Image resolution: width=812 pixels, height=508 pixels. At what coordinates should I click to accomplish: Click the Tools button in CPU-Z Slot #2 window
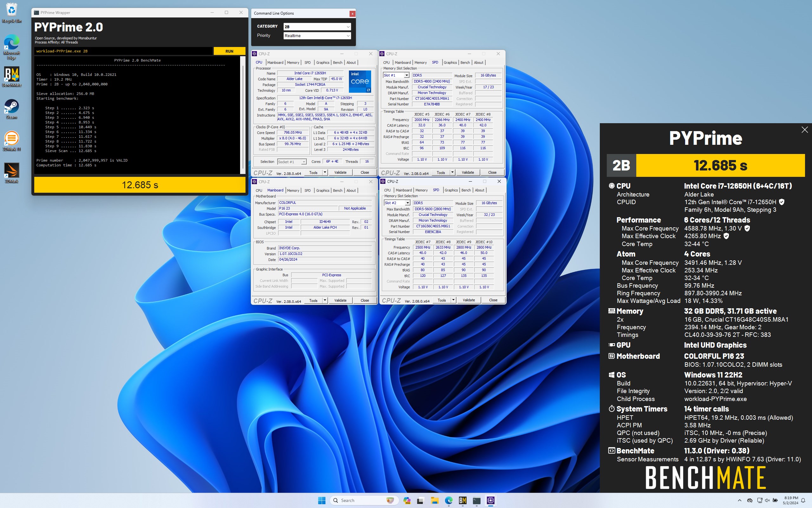coord(442,300)
